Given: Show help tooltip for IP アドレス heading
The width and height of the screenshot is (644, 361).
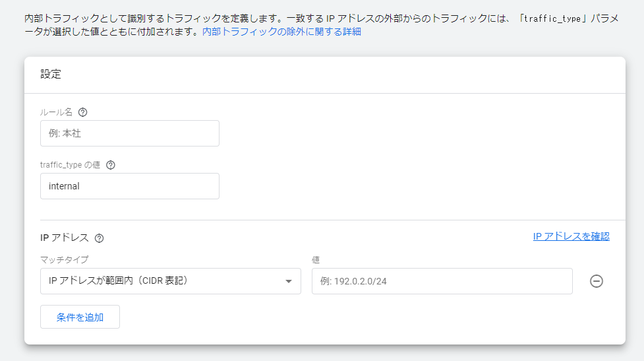Looking at the screenshot, I should [x=99, y=238].
